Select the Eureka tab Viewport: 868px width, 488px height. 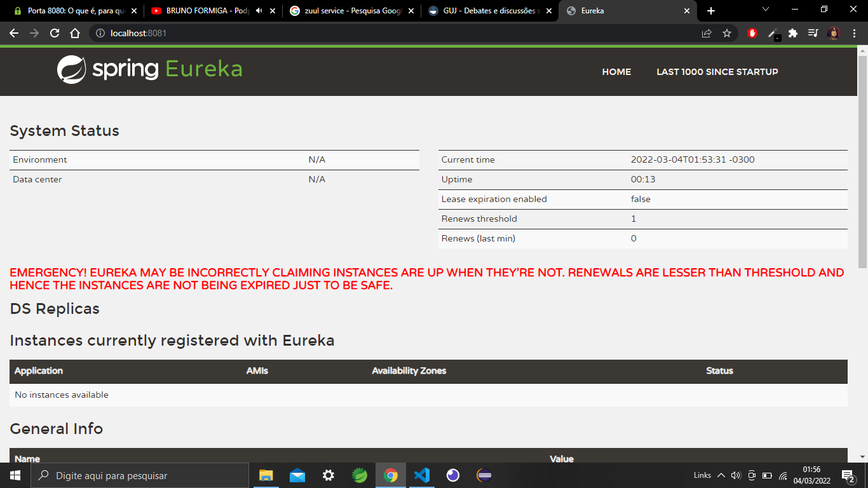[628, 11]
